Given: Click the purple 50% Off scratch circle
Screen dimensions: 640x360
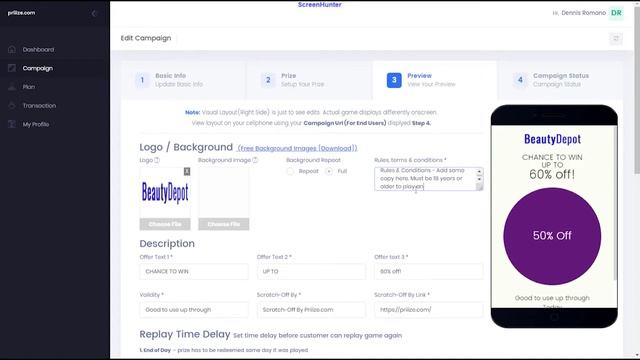Looking at the screenshot, I should click(552, 236).
